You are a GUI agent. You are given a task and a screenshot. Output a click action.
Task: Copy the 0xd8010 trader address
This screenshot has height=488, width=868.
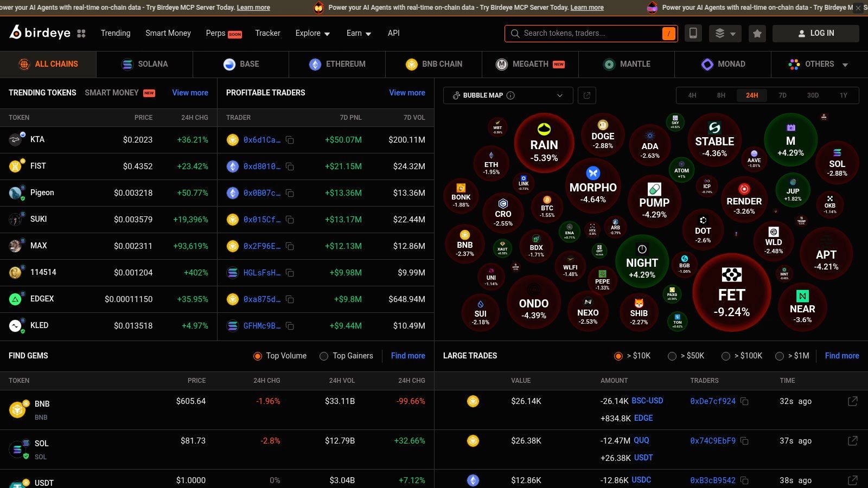click(290, 166)
